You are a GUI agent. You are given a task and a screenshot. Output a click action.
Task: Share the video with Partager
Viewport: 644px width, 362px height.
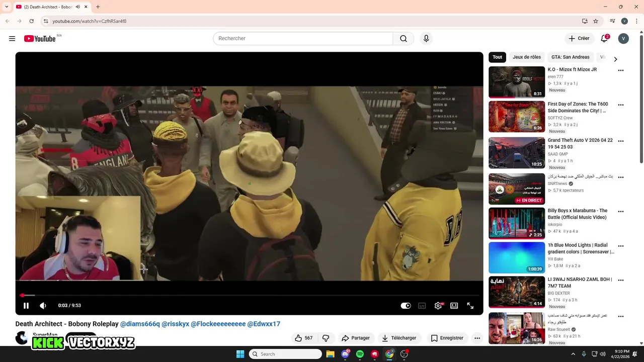(x=355, y=338)
